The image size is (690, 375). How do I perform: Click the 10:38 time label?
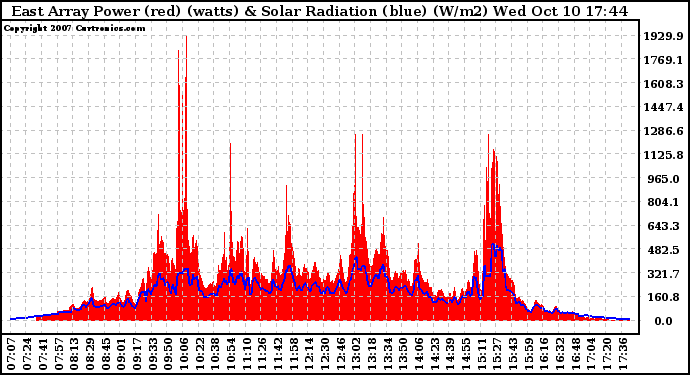pos(216,354)
